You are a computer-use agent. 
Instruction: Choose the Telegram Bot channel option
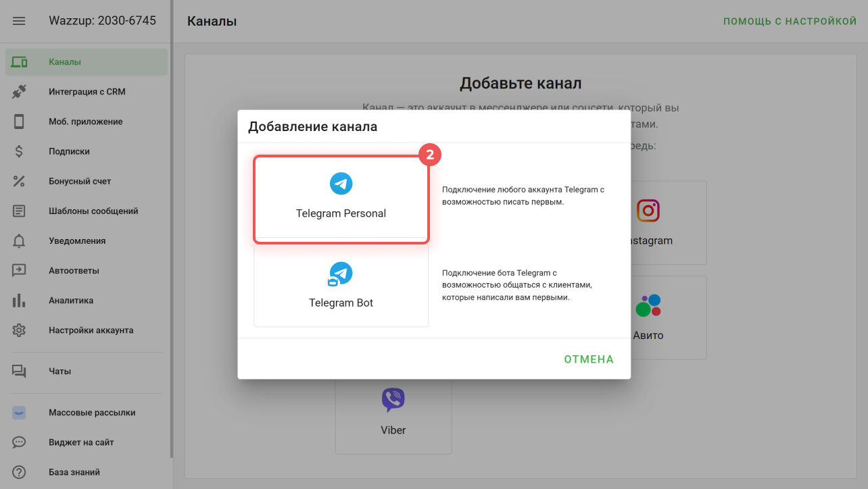[x=341, y=286]
